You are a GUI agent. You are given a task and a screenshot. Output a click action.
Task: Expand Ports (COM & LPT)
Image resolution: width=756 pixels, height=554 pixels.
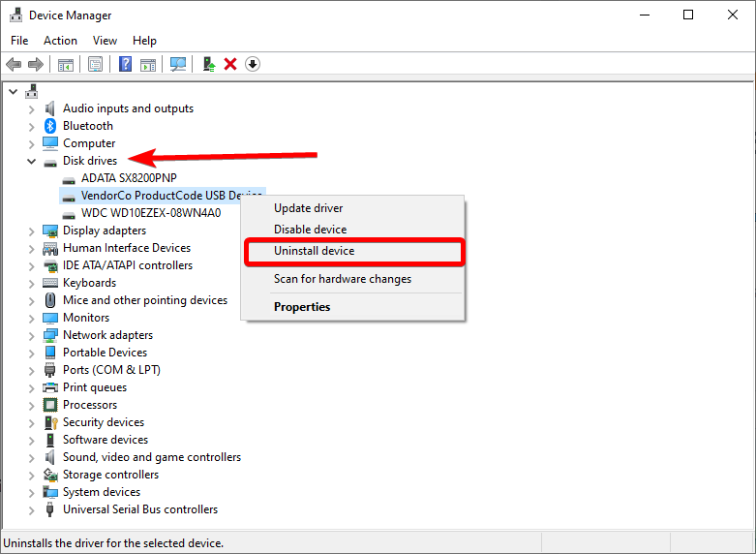tap(31, 370)
